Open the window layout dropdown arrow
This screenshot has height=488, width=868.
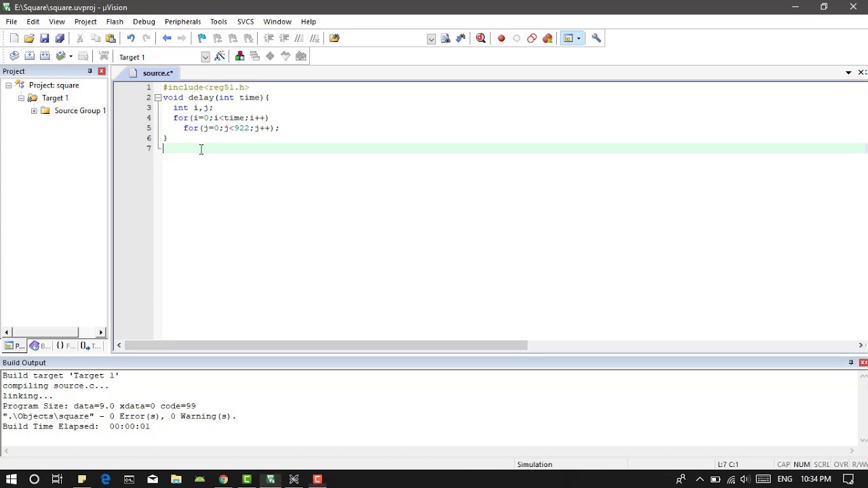click(x=578, y=39)
